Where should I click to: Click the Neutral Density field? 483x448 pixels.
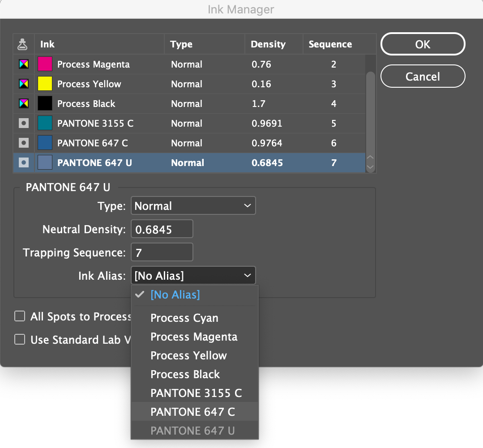click(x=162, y=229)
